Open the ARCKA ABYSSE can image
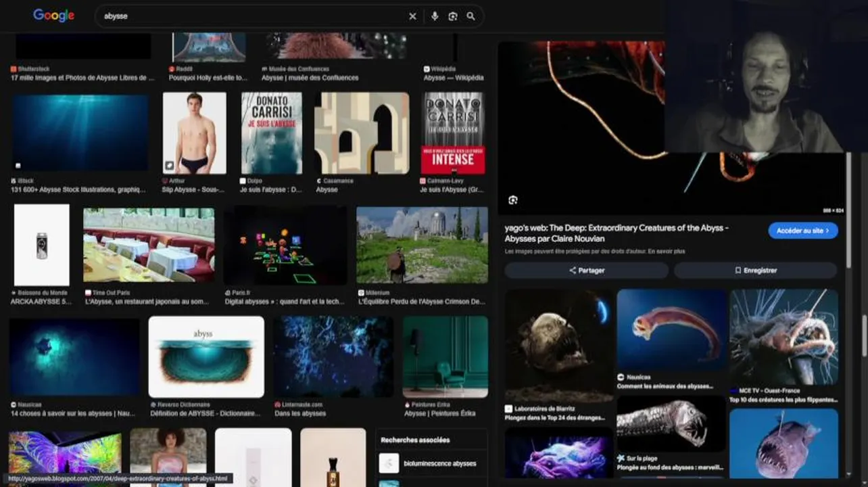868x487 pixels. click(42, 245)
